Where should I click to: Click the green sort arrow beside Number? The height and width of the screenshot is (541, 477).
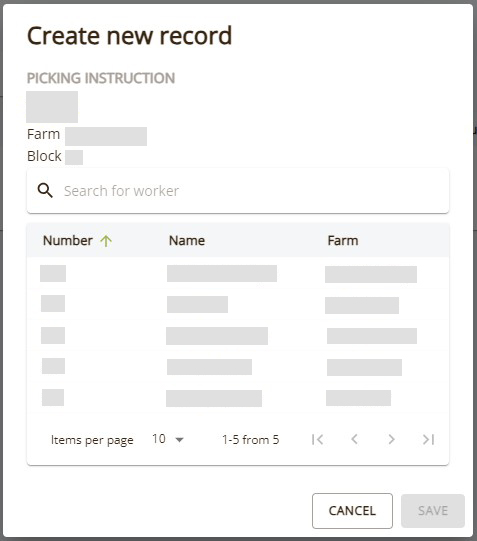coord(106,240)
